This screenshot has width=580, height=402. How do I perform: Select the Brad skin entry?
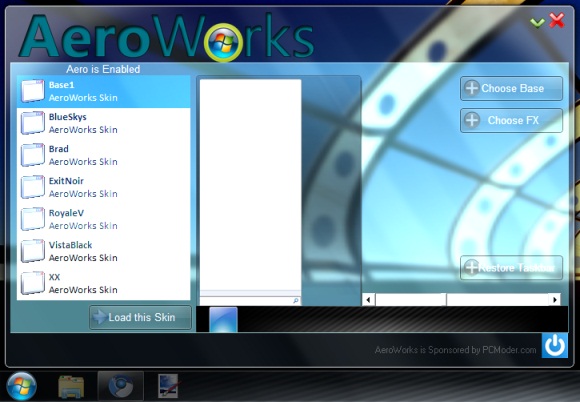[x=104, y=156]
